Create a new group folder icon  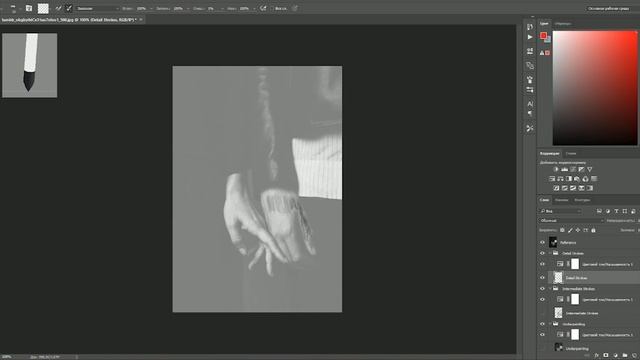[x=624, y=356]
